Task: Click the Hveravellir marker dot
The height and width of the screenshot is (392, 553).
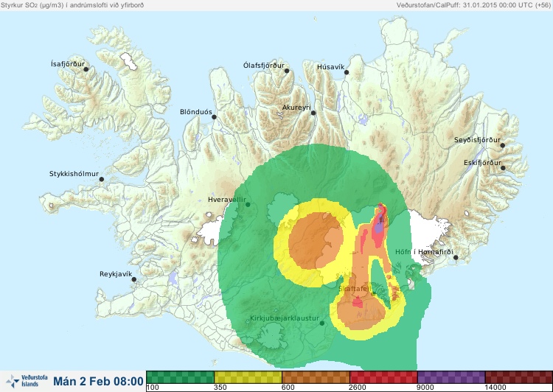Action: click(x=248, y=204)
